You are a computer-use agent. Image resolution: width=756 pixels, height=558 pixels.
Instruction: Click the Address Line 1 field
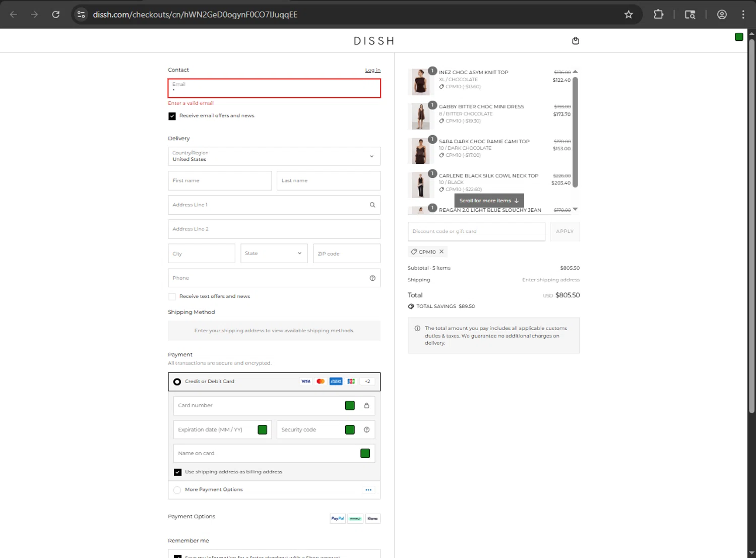coord(274,205)
